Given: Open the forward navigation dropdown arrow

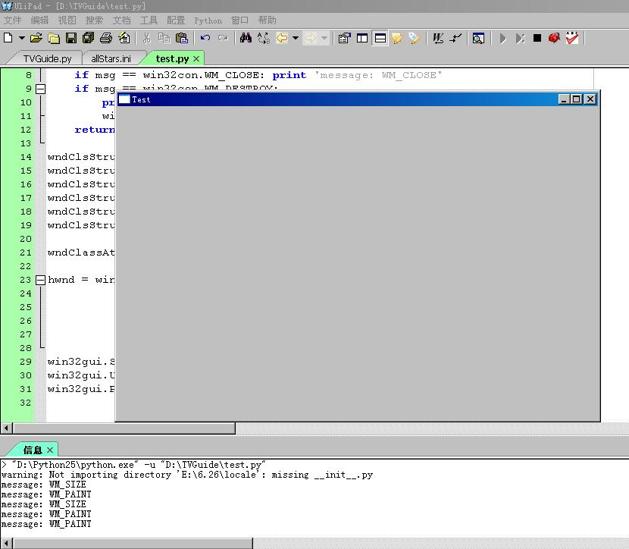Looking at the screenshot, I should click(x=324, y=38).
